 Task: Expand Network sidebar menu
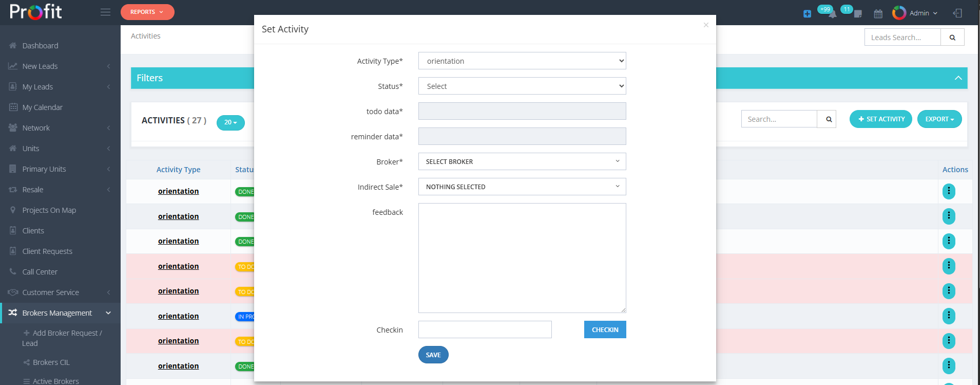(x=60, y=128)
